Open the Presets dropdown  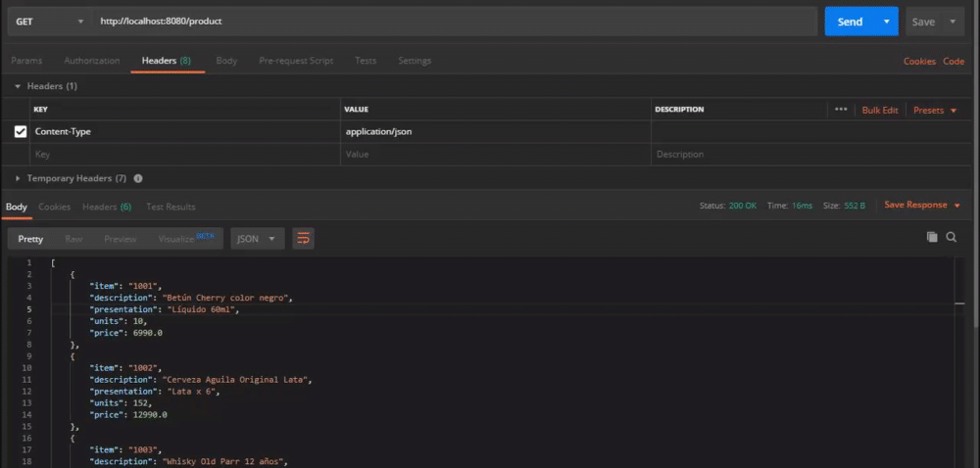tap(935, 110)
